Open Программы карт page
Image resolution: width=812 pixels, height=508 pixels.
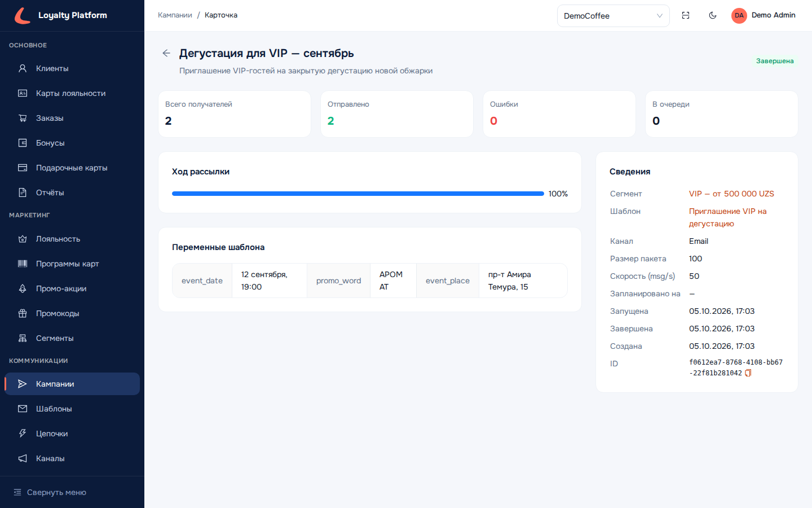coord(72,264)
